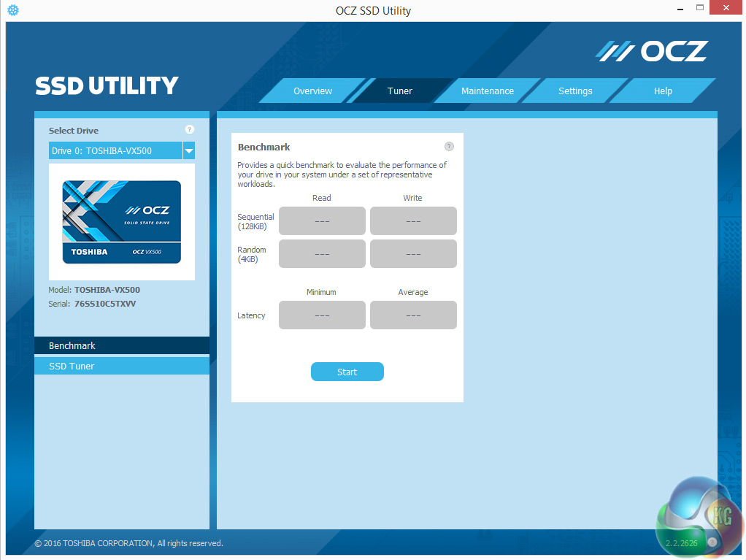Open help icon in Benchmark card
Viewport: 746px width, 560px height.
(449, 147)
